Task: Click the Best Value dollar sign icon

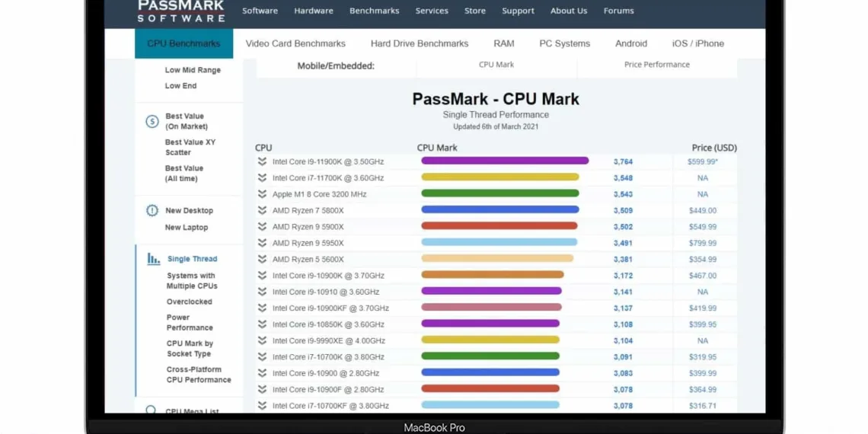Action: [x=152, y=121]
